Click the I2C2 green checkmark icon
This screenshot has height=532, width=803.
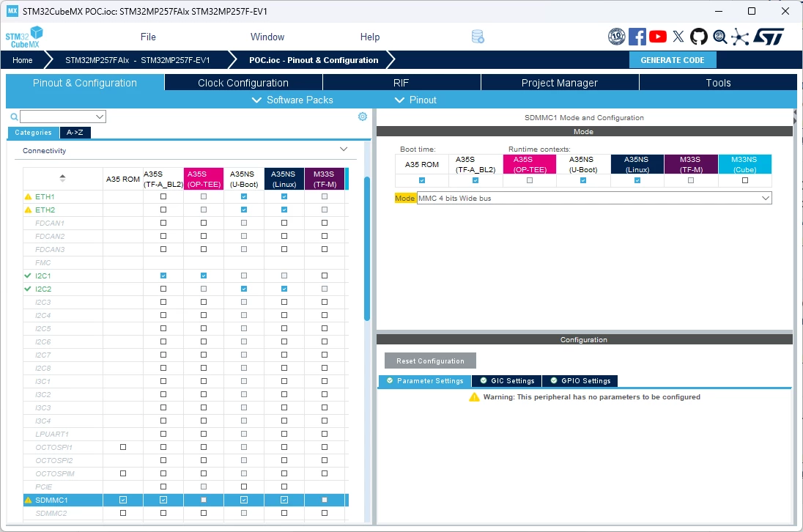pyautogui.click(x=28, y=289)
